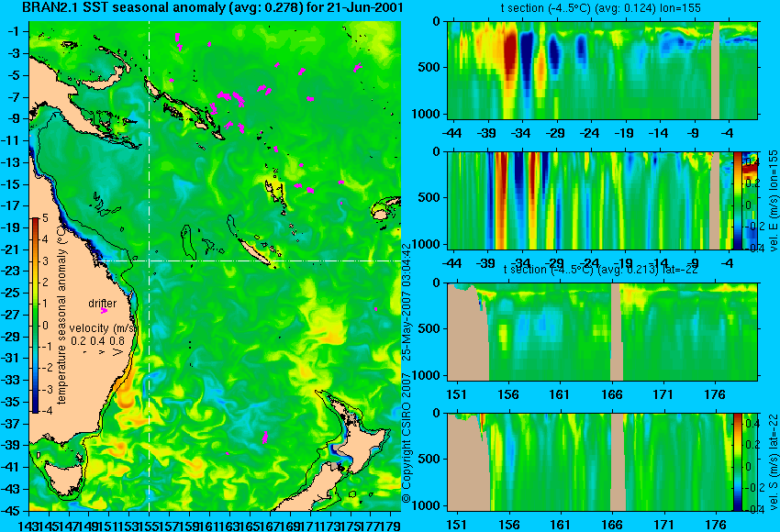Click the '25-May-2007 03:04:42' timestamp text
The height and width of the screenshot is (532, 780).
tap(407, 302)
